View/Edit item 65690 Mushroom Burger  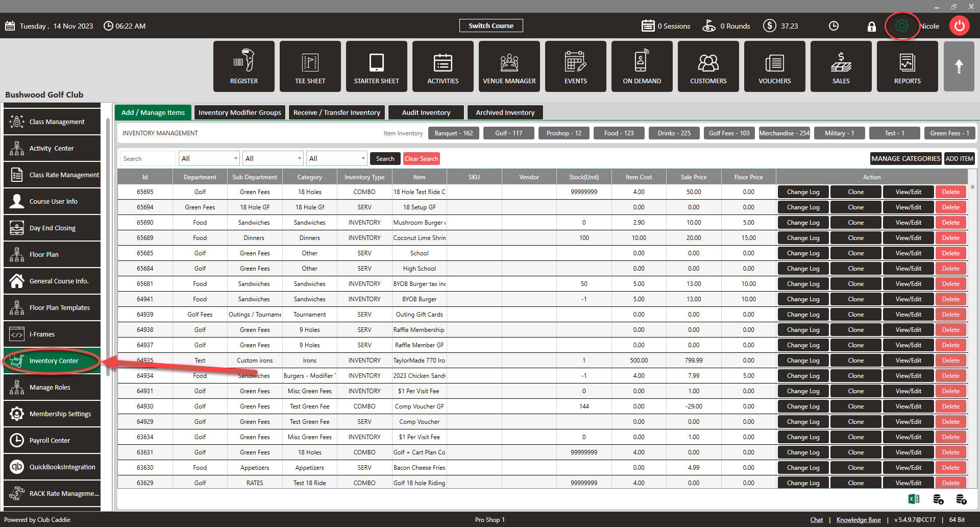coord(908,223)
